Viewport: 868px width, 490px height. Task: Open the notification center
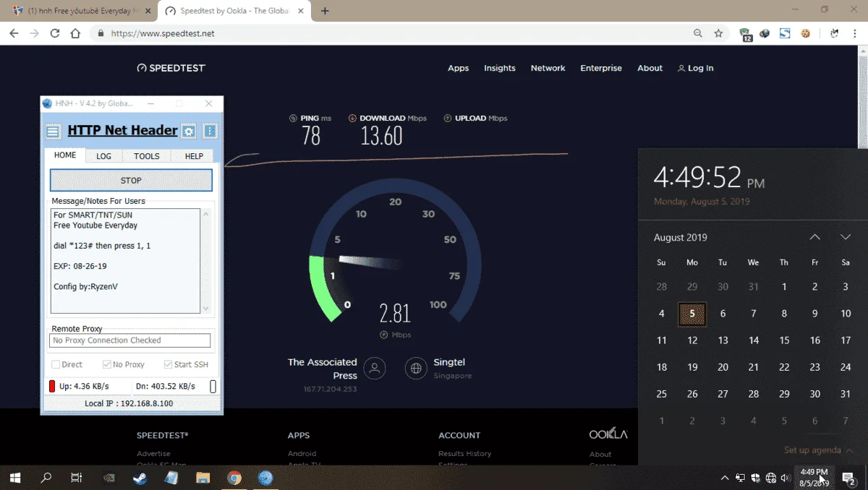(x=849, y=478)
